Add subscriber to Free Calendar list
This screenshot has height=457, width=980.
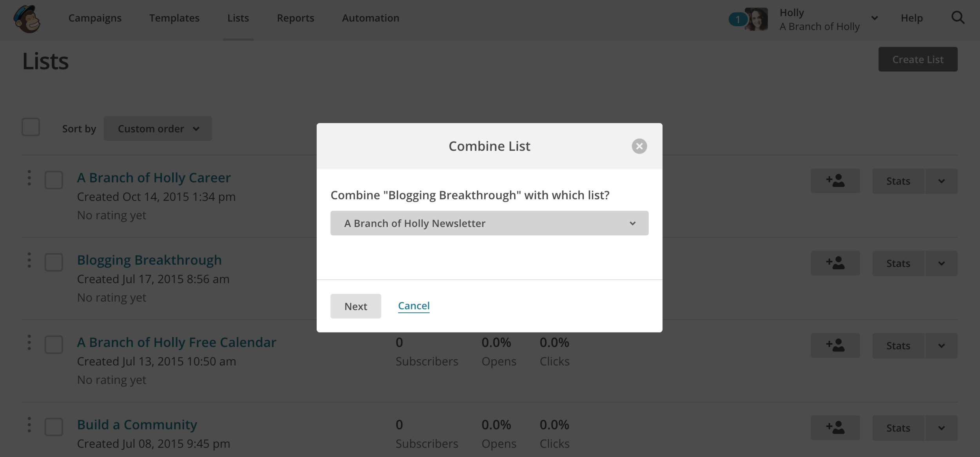coord(835,346)
